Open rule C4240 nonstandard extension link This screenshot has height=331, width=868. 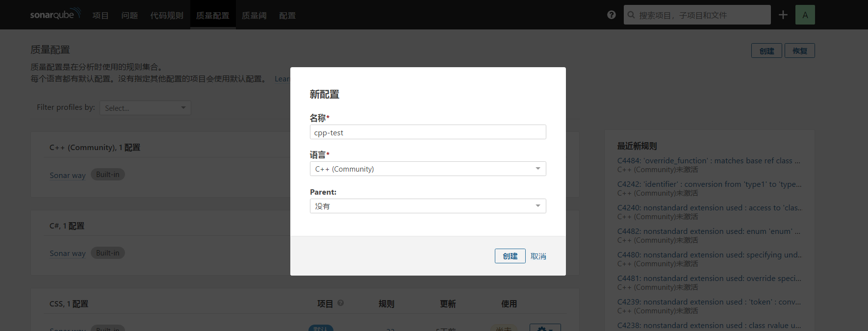coord(709,207)
